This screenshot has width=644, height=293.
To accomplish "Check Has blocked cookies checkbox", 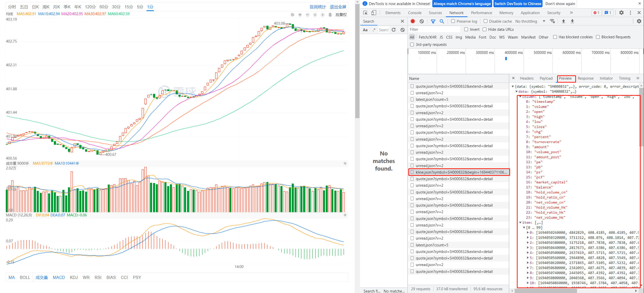I will point(555,37).
